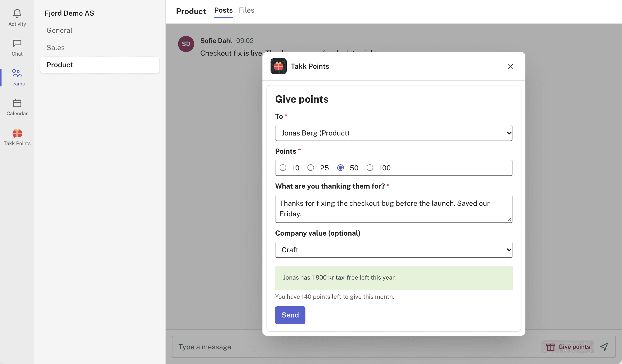Open the To recipient dropdown
The height and width of the screenshot is (364, 622).
pos(394,133)
